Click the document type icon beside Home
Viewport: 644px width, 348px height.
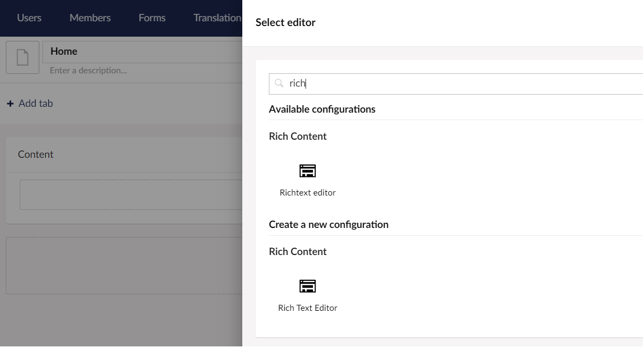[x=22, y=57]
